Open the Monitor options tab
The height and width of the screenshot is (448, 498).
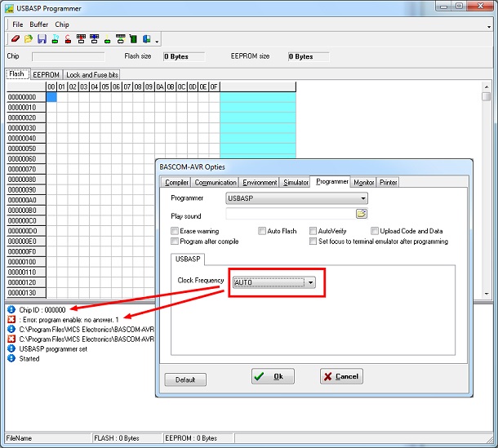pyautogui.click(x=363, y=183)
